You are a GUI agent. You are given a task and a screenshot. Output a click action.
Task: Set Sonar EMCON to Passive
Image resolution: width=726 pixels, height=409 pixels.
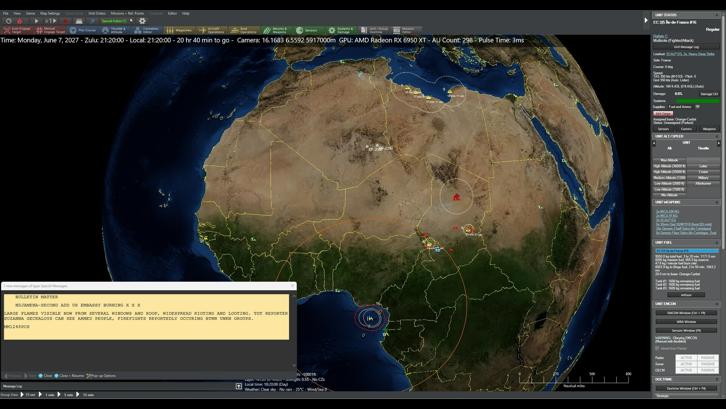[707, 364]
